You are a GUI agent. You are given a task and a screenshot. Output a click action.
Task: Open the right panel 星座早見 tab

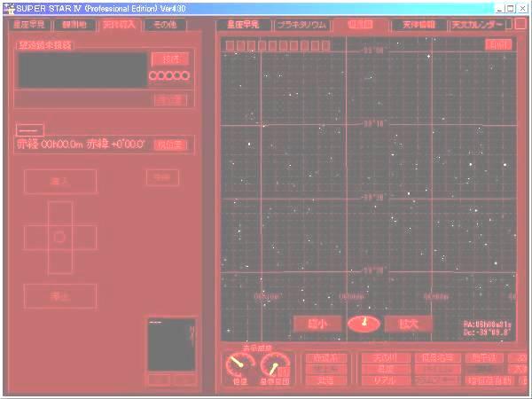pyautogui.click(x=243, y=25)
